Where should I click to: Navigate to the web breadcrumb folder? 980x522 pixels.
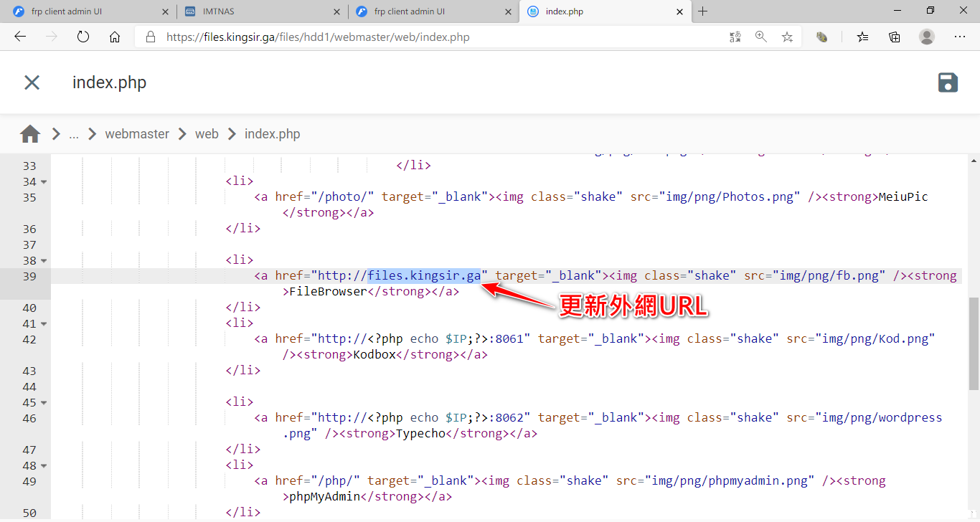point(207,134)
